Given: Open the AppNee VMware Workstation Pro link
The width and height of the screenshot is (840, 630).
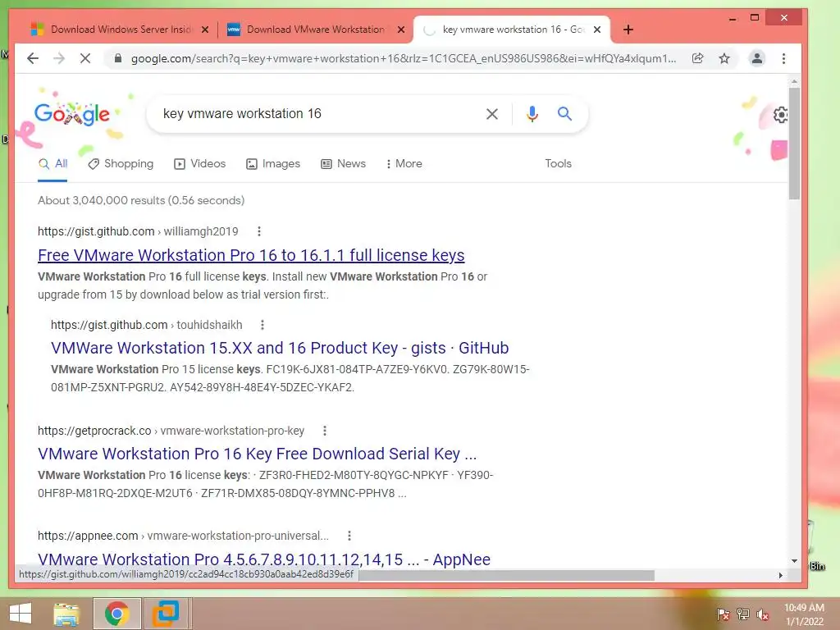Looking at the screenshot, I should (264, 559).
